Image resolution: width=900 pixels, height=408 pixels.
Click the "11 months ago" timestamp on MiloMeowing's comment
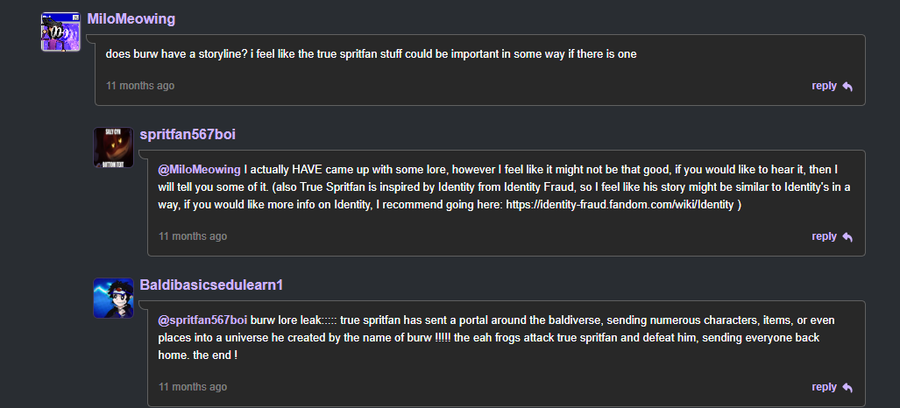click(x=140, y=86)
